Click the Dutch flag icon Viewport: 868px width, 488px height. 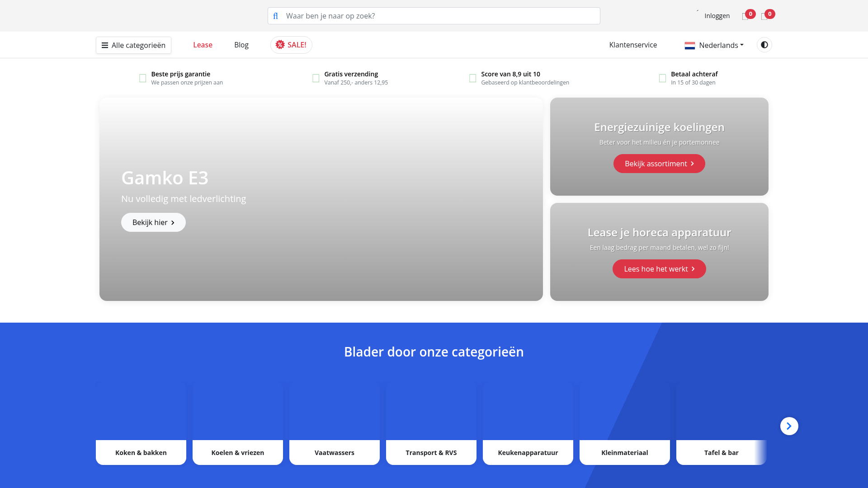pos(689,45)
